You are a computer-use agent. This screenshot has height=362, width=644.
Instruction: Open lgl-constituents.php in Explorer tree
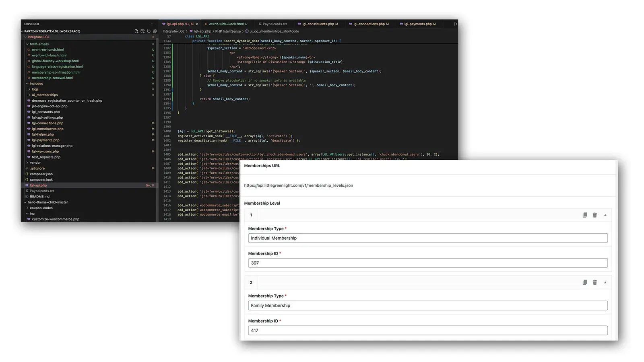click(47, 129)
